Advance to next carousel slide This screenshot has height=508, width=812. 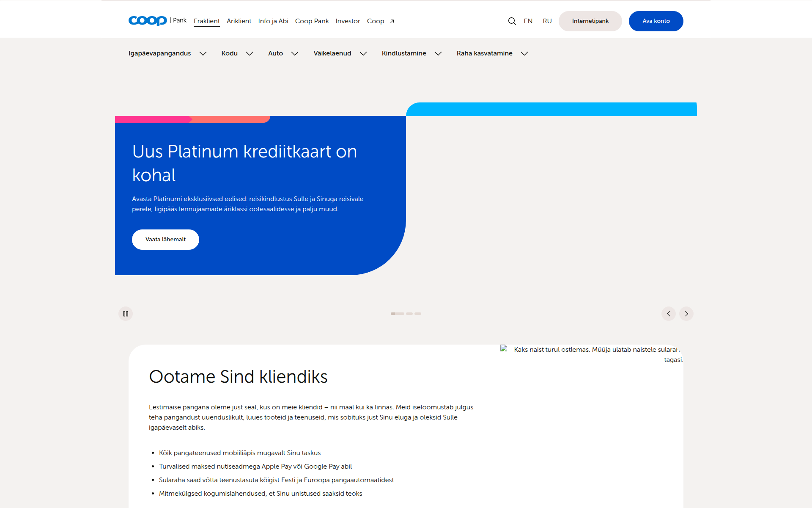(x=686, y=314)
